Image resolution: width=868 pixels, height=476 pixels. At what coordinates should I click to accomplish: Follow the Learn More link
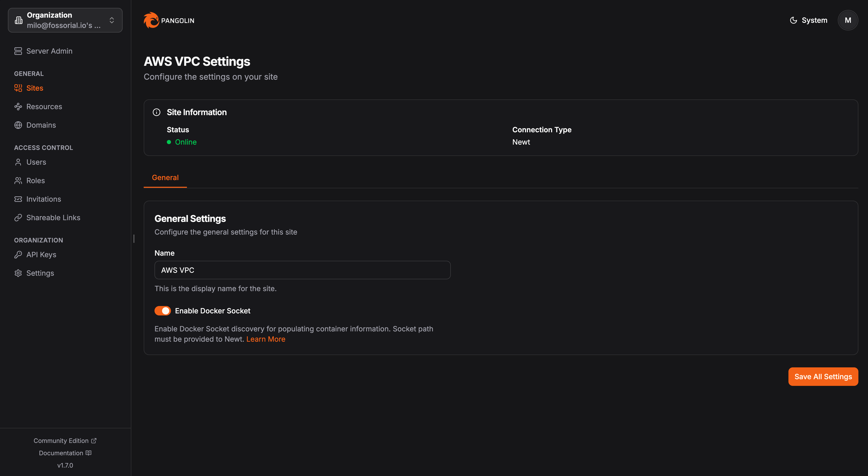point(265,339)
